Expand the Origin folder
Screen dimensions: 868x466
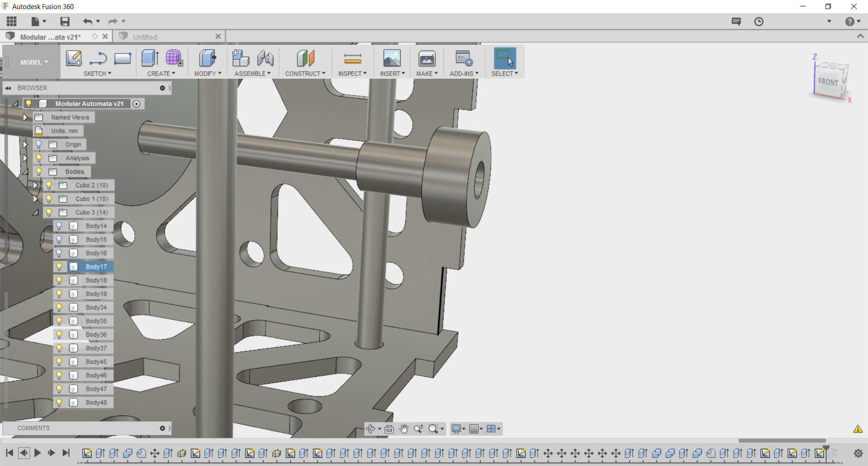[x=25, y=144]
